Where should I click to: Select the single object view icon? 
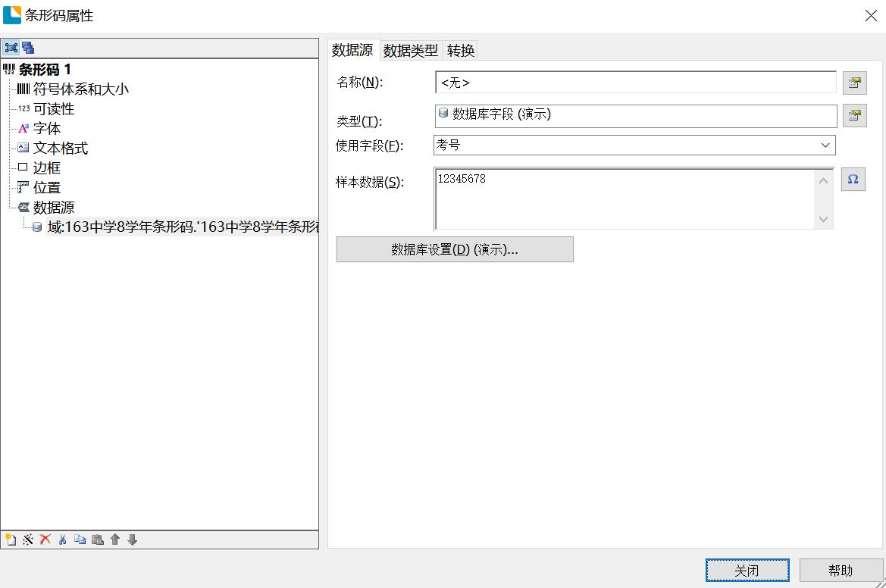pyautogui.click(x=11, y=47)
